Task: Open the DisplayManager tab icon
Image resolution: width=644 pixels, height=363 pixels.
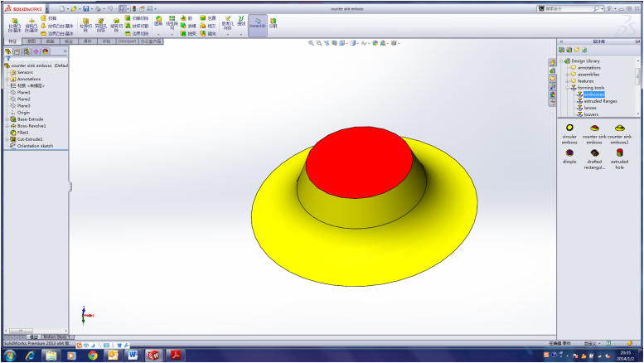Action: [x=46, y=51]
